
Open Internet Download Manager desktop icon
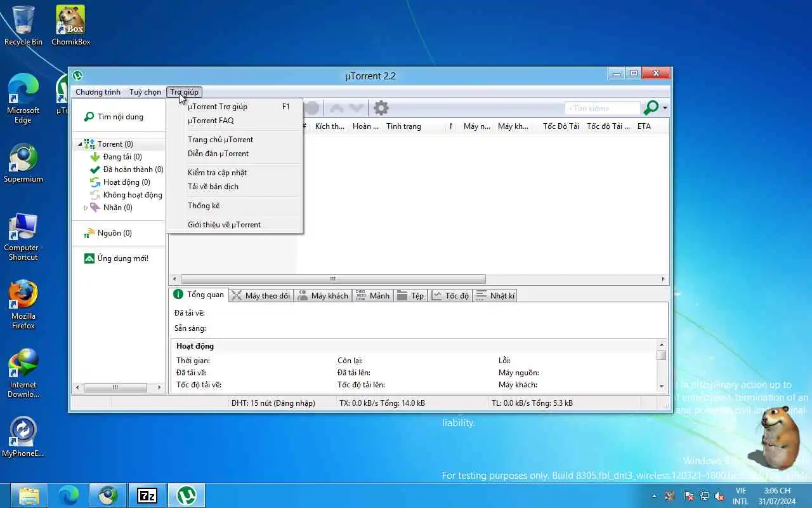coord(23,373)
